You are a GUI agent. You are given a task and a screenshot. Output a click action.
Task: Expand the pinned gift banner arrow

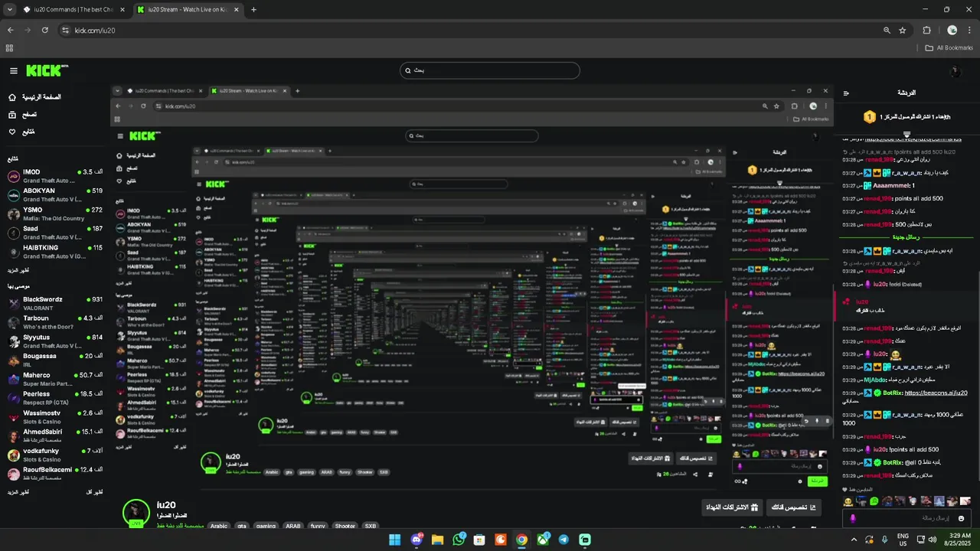point(906,134)
